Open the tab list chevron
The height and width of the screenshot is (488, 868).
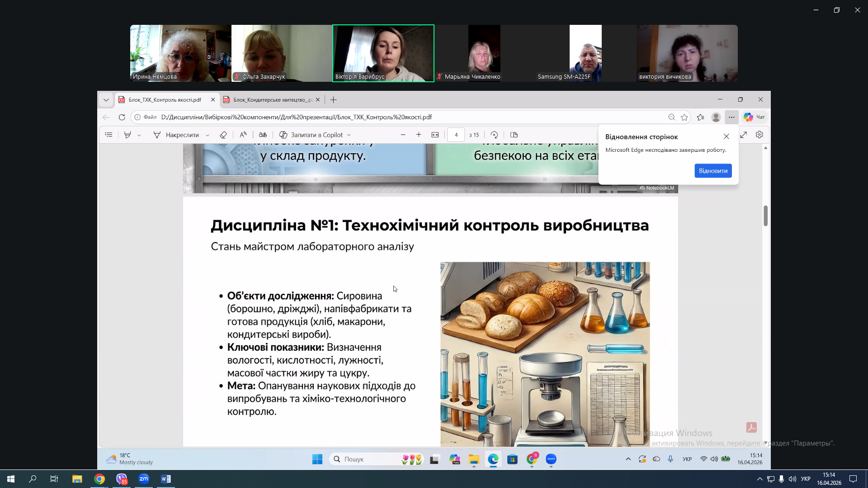pos(106,100)
